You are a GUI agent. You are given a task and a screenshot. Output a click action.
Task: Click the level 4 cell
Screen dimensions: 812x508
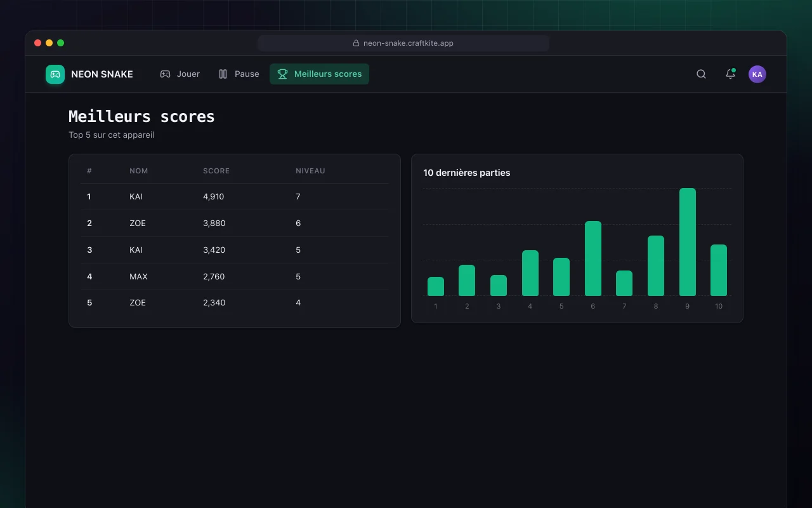tap(298, 303)
